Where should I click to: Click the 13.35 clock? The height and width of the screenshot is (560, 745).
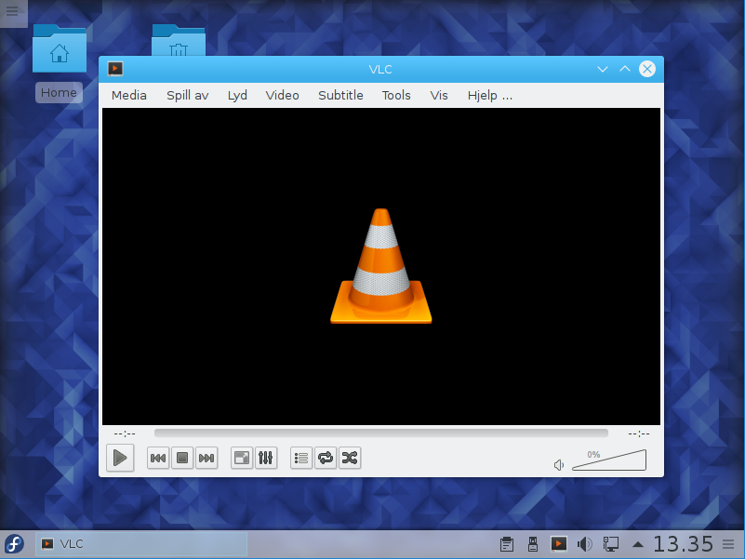[684, 544]
